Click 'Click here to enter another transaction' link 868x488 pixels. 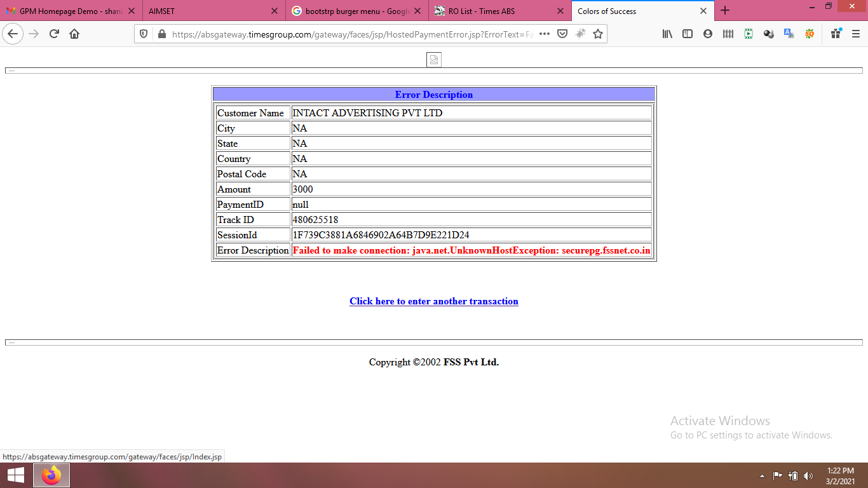tap(433, 301)
